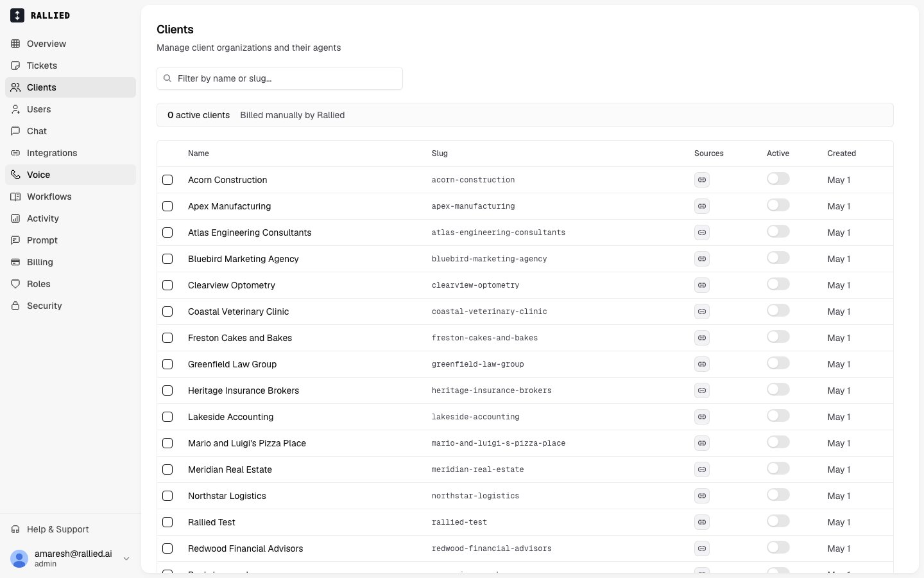This screenshot has width=924, height=578.
Task: Click the Overview grid icon in sidebar
Action: coord(15,44)
